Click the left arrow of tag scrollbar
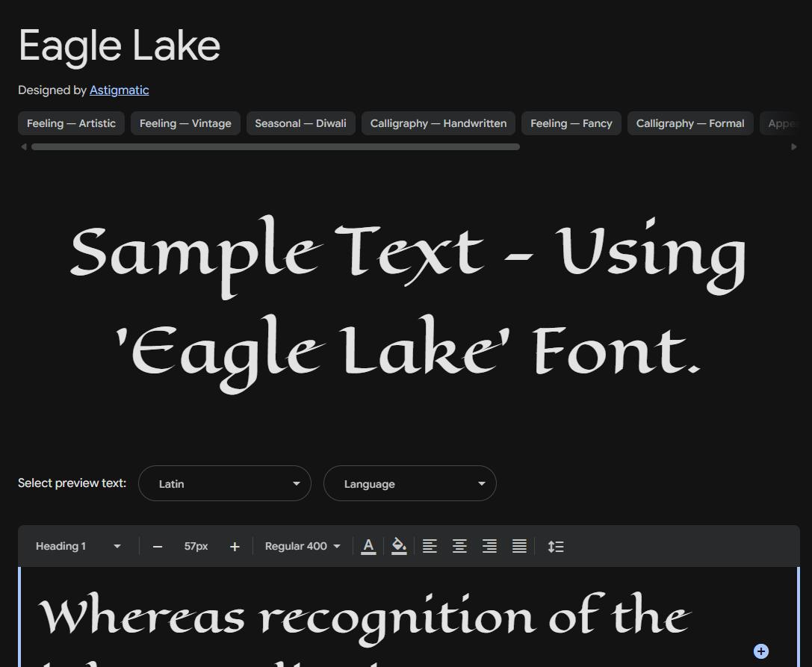The image size is (812, 667). pyautogui.click(x=23, y=147)
